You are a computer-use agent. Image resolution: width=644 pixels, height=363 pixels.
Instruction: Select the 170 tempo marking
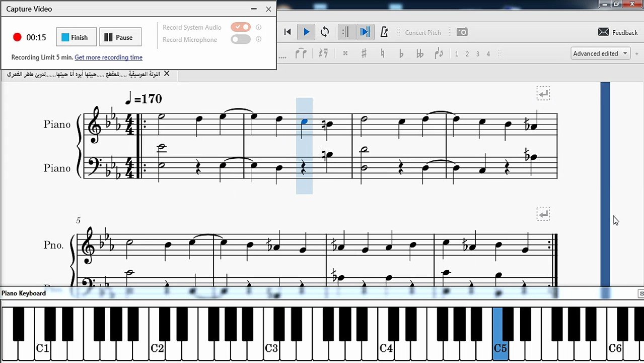coord(144,98)
